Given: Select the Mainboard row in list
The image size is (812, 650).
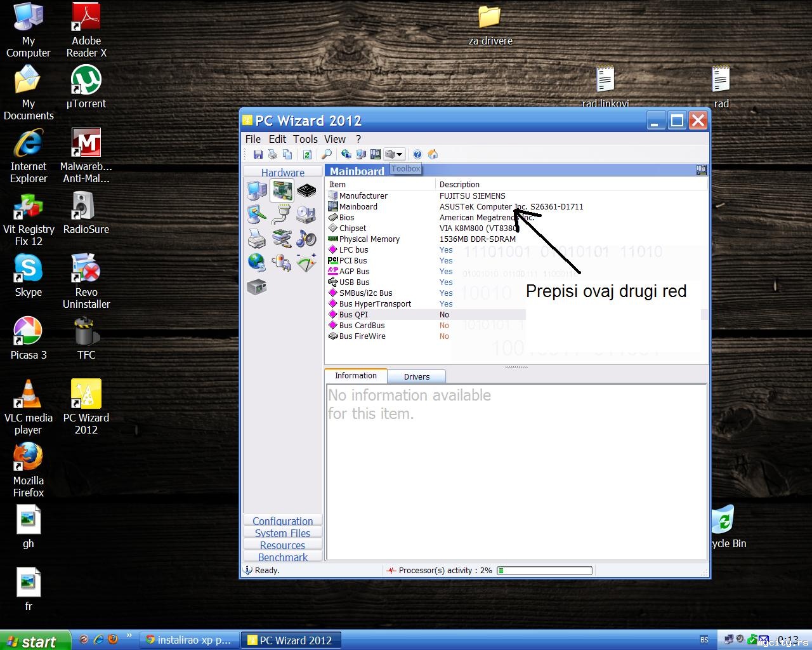Looking at the screenshot, I should (358, 207).
